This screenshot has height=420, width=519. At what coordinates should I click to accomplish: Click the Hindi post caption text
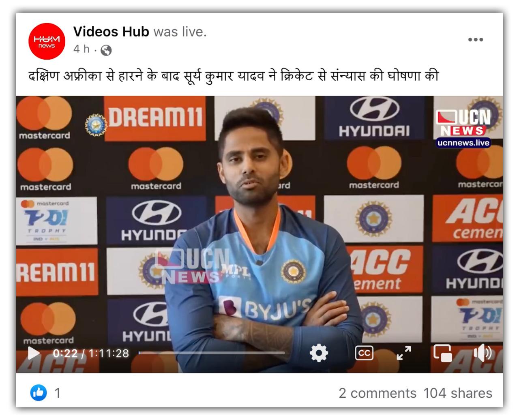234,76
